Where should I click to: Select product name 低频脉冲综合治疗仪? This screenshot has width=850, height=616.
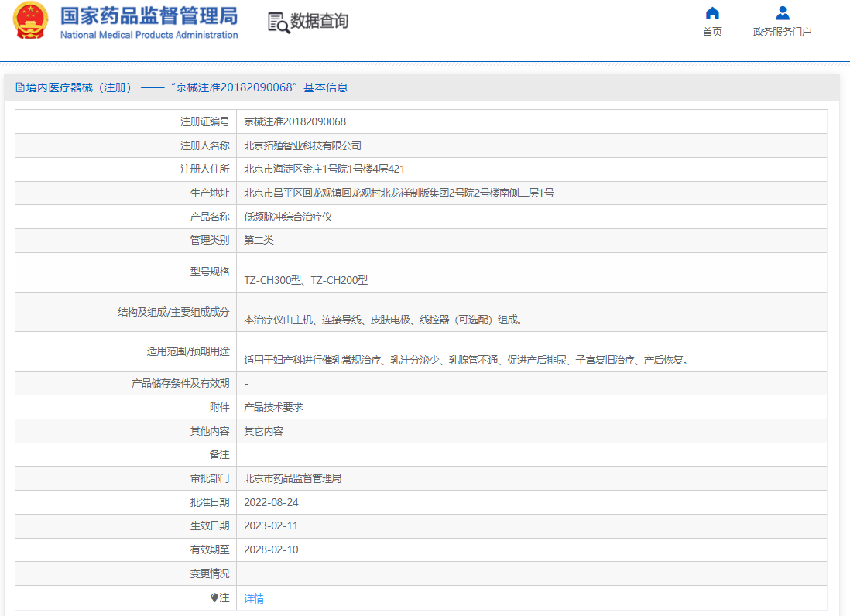tap(288, 217)
